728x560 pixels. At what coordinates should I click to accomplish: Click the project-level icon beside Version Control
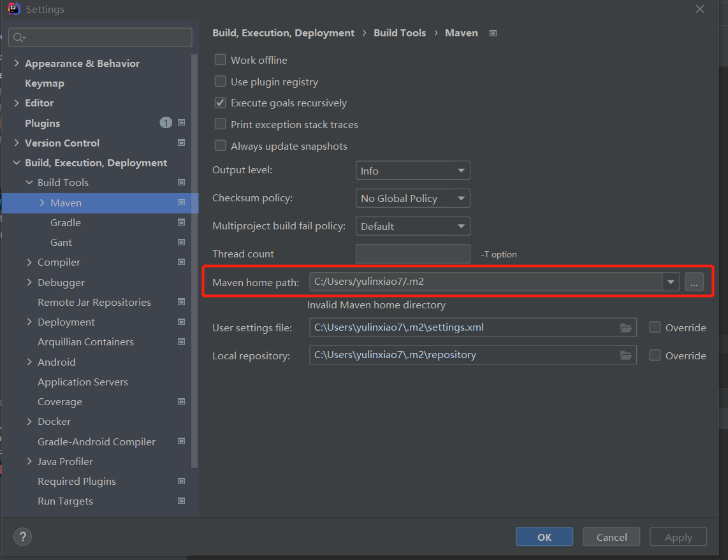coord(182,143)
